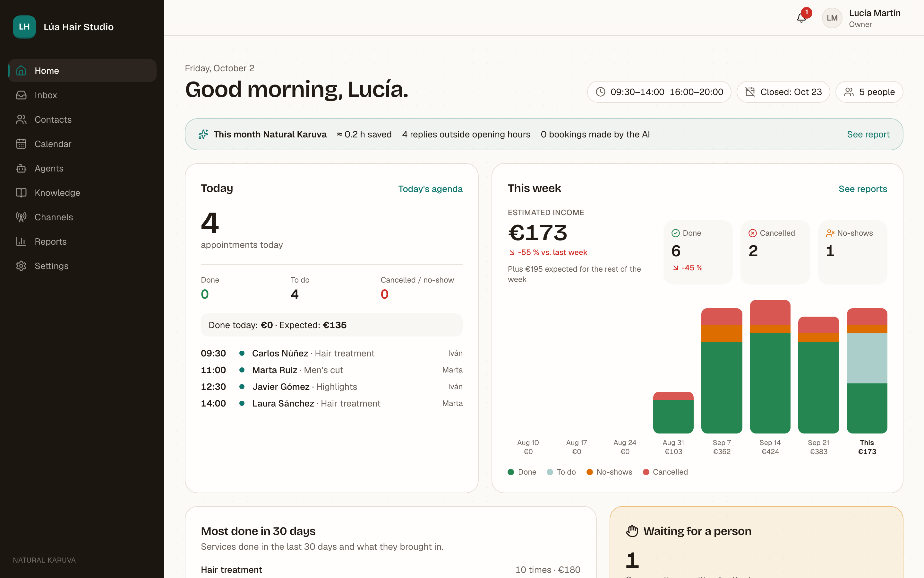Click the sparkle icon in monthly banner
This screenshot has width=924, height=578.
click(x=203, y=134)
